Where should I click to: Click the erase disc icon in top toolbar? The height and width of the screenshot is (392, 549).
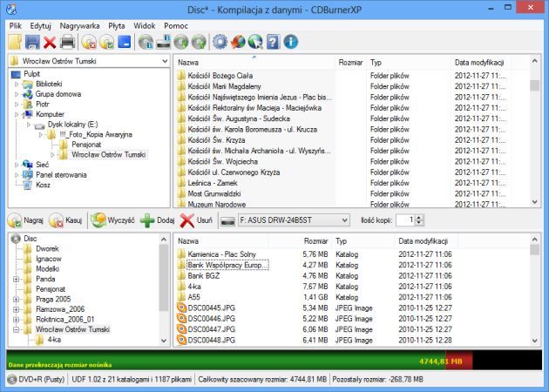point(89,43)
